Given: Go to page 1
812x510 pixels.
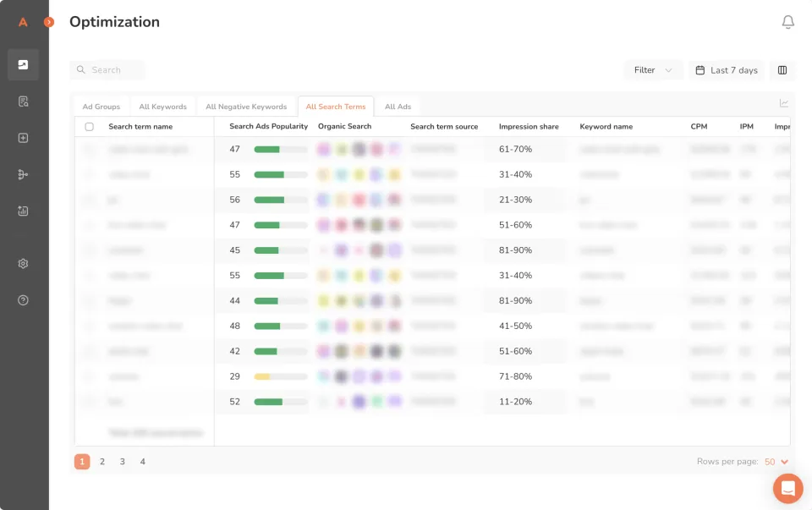Looking at the screenshot, I should click(82, 461).
